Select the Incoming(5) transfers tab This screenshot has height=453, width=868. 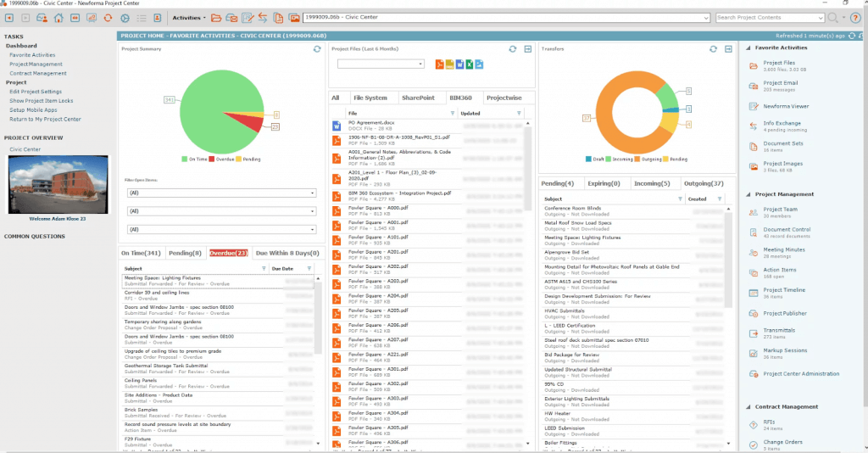(x=652, y=184)
